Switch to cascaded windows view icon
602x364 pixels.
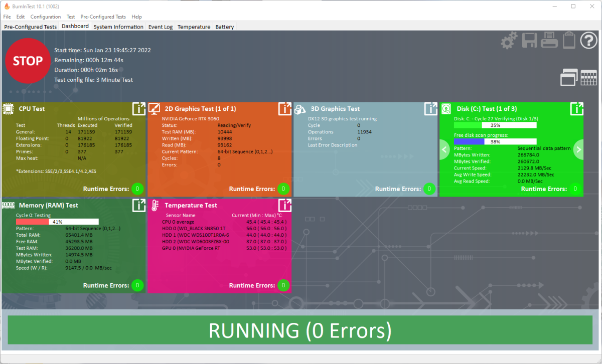click(569, 77)
